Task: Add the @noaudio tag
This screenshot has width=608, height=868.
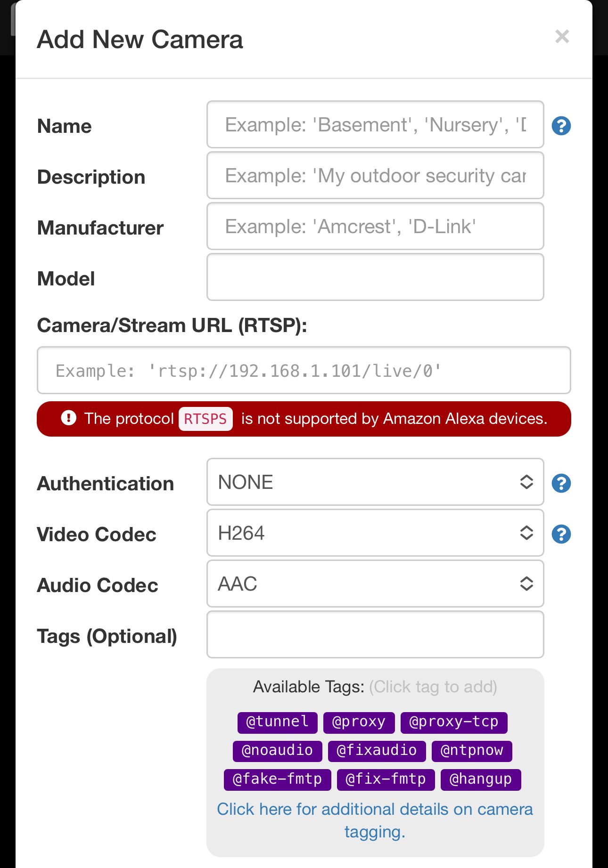Action: pos(277,751)
